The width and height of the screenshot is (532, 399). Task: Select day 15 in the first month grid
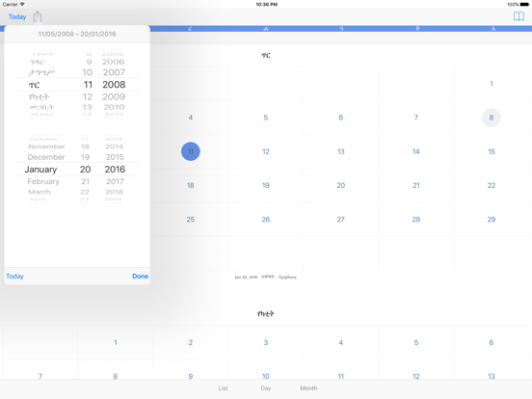492,151
